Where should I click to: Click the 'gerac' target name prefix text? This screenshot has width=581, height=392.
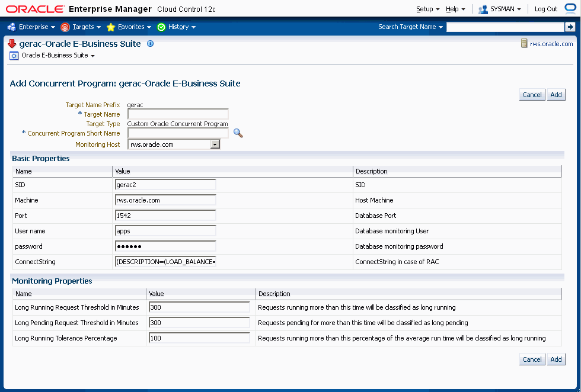click(x=135, y=105)
